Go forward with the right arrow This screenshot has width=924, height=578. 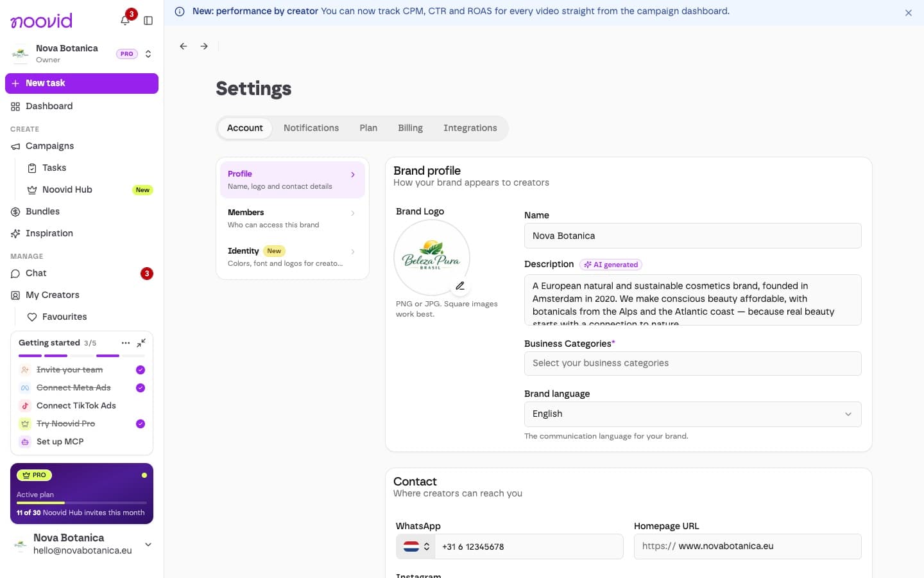click(204, 46)
